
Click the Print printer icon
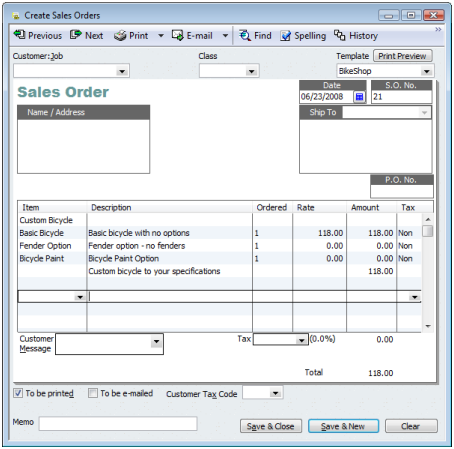(x=120, y=35)
